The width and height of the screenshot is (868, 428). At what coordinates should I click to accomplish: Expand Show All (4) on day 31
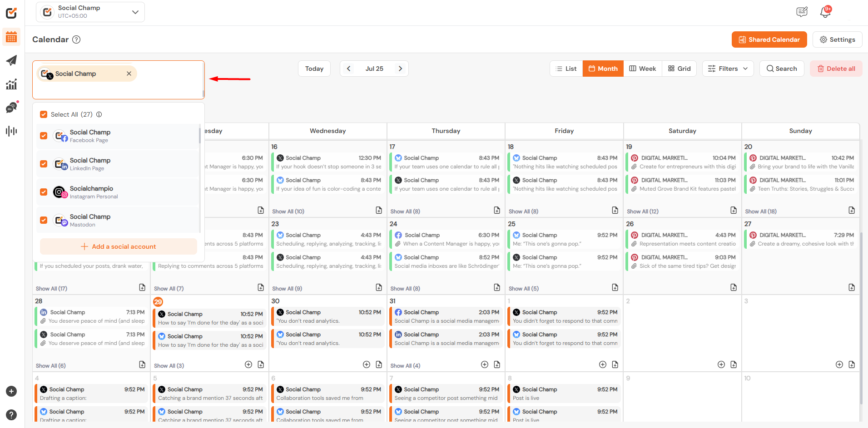coord(405,366)
